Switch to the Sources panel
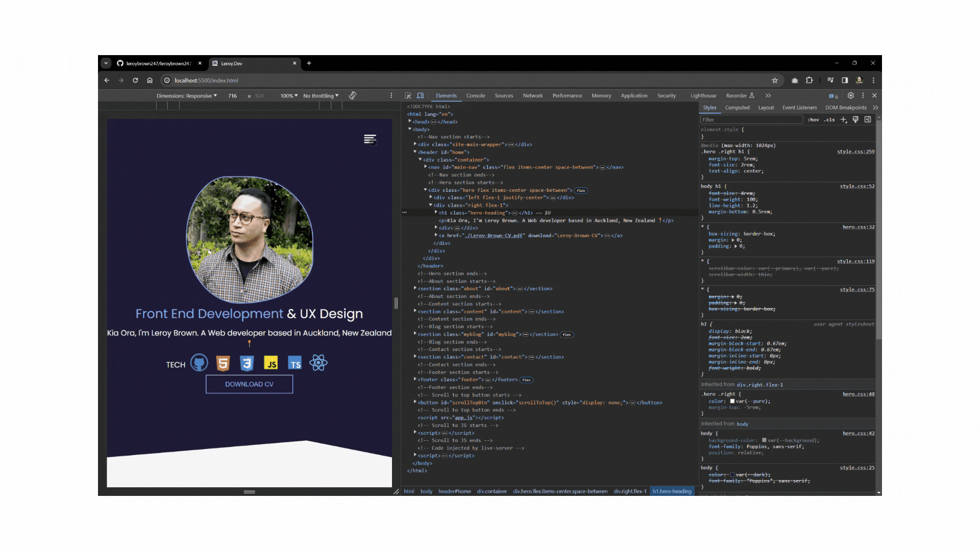 coord(504,96)
